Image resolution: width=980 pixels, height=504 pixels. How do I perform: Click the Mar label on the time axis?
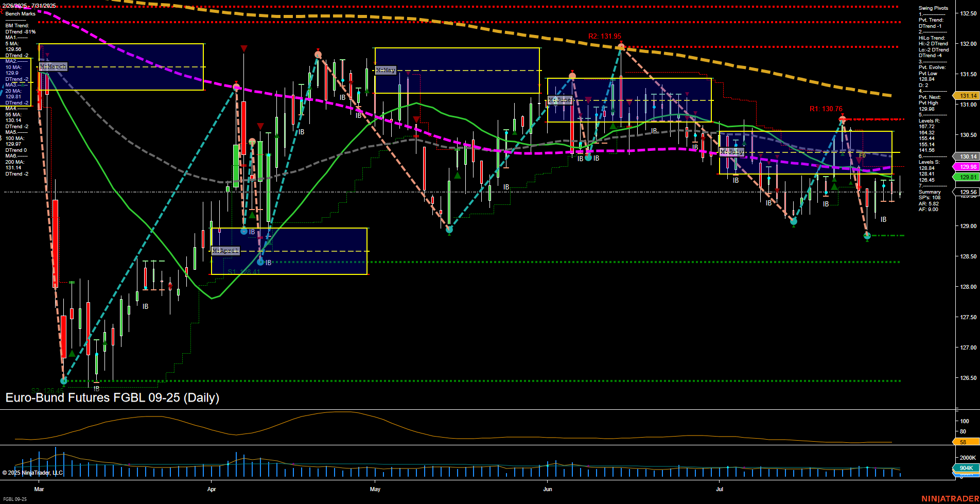point(39,489)
